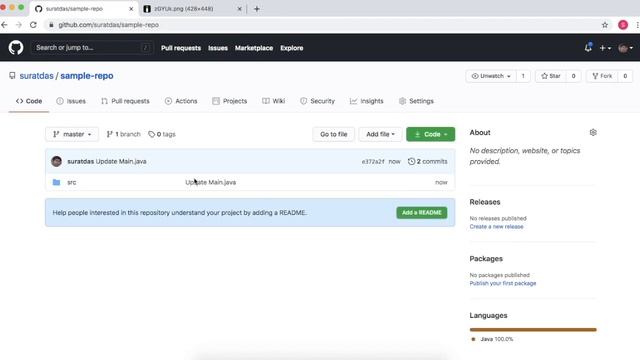Open the suratdas commit author link

coord(80,161)
